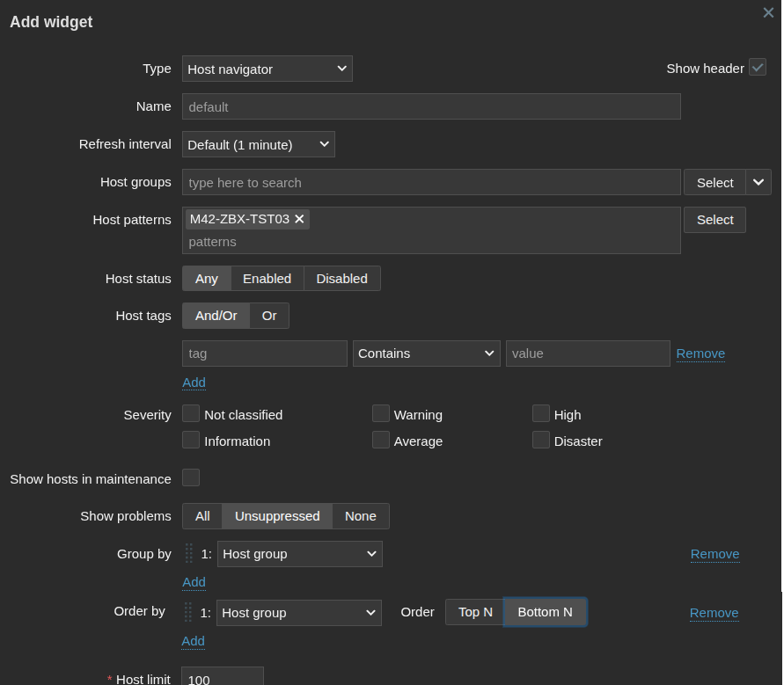Switch Host tags to Or

pyautogui.click(x=269, y=316)
